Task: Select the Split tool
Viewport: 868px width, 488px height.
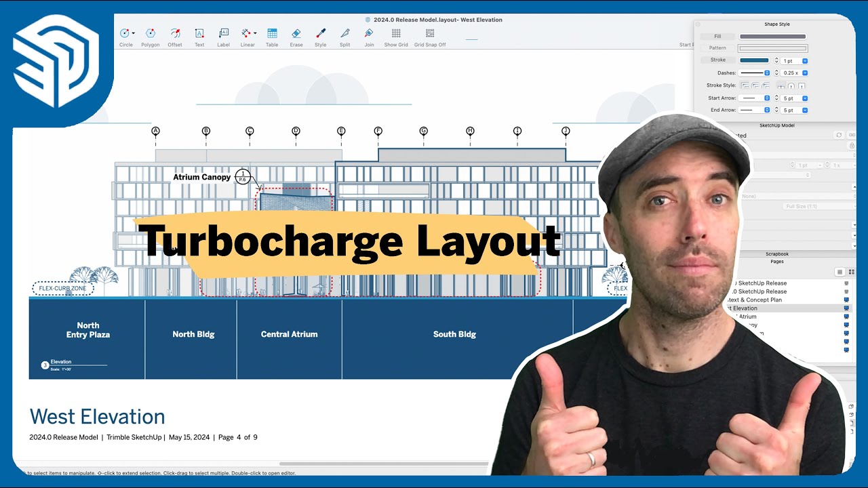Action: pos(344,34)
